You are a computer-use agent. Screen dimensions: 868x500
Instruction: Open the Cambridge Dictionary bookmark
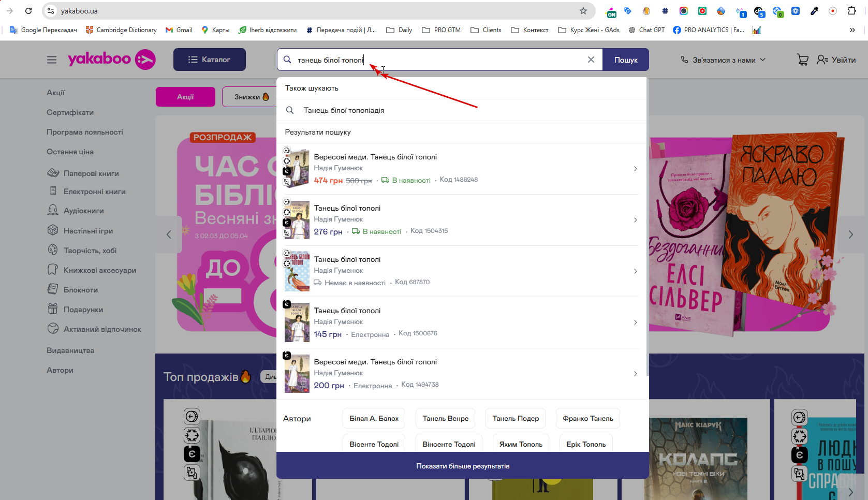121,30
